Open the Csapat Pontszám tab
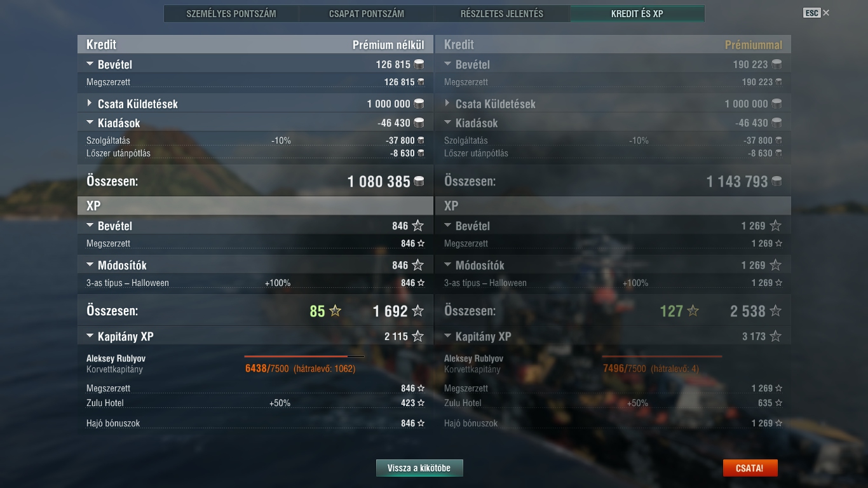Screen dimensions: 868x488 367,13
